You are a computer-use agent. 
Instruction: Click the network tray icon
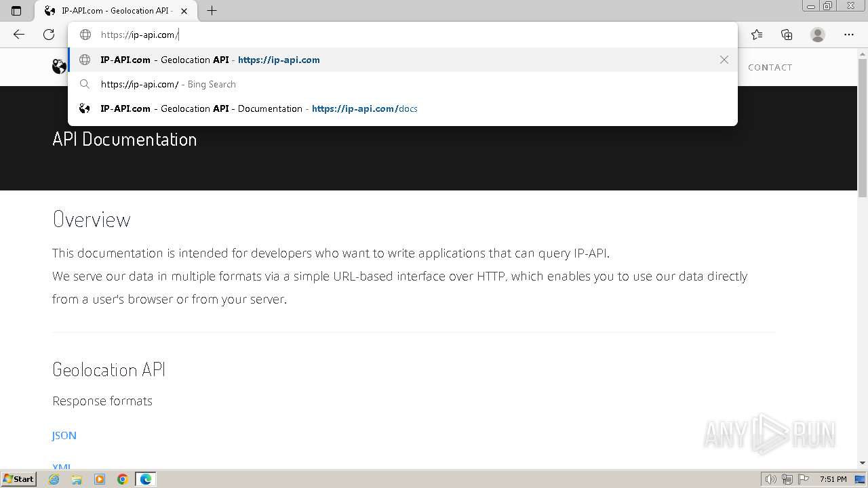(787, 479)
